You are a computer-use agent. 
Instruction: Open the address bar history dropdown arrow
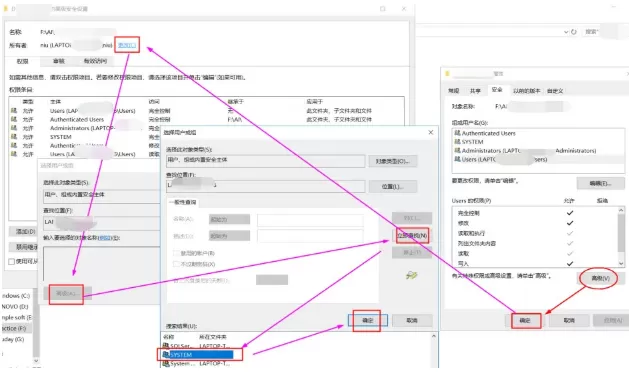566,32
